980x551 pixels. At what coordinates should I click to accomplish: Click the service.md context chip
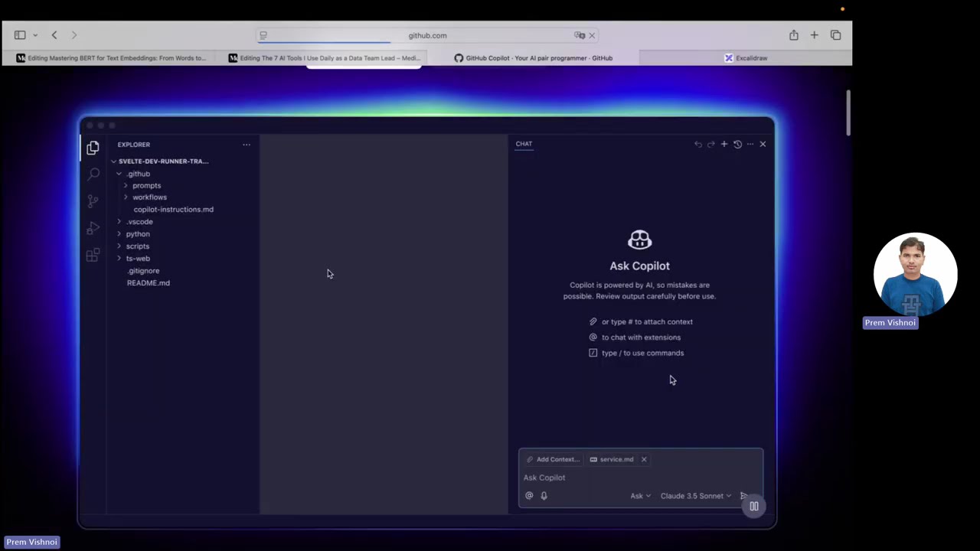[612, 459]
